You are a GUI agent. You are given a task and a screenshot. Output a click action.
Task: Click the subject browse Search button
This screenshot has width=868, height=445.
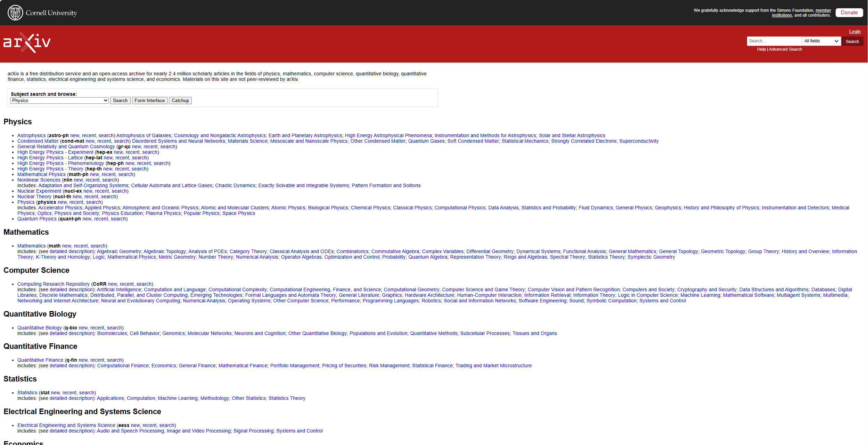point(120,101)
